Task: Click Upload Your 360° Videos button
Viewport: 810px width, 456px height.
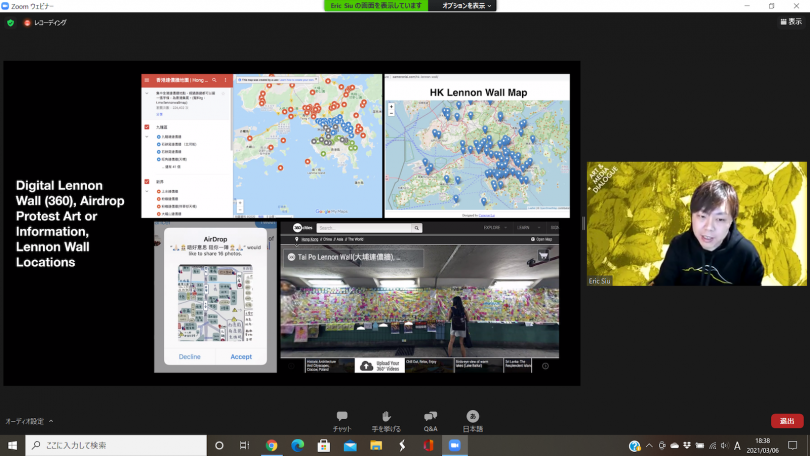Action: click(x=380, y=366)
